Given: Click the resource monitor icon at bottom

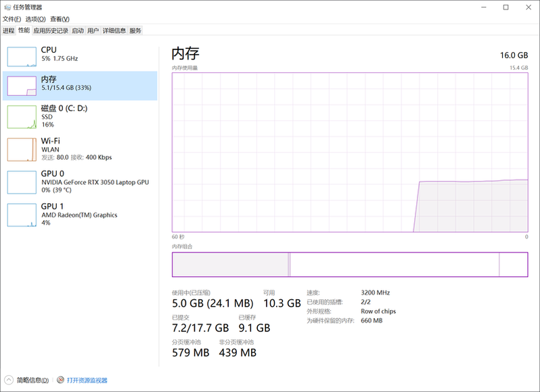Looking at the screenshot, I should [61, 380].
